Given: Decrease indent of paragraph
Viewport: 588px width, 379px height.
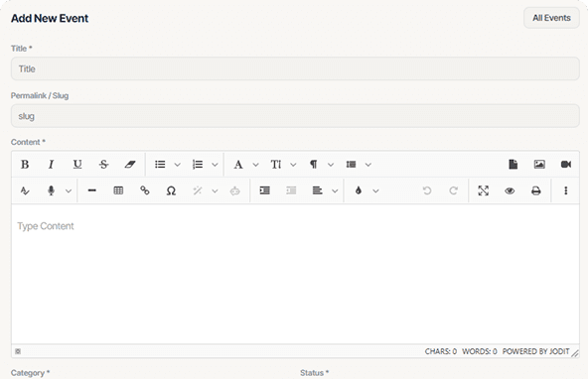Looking at the screenshot, I should tap(291, 191).
